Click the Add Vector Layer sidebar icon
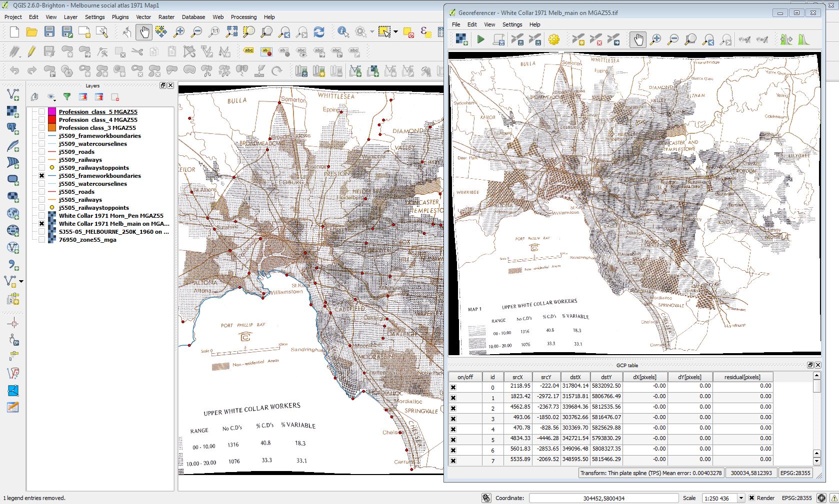 [x=13, y=94]
